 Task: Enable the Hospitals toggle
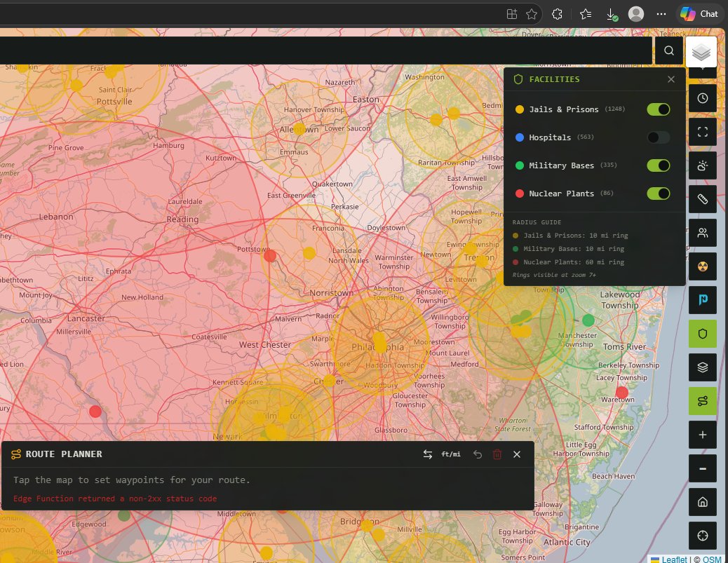pyautogui.click(x=659, y=137)
